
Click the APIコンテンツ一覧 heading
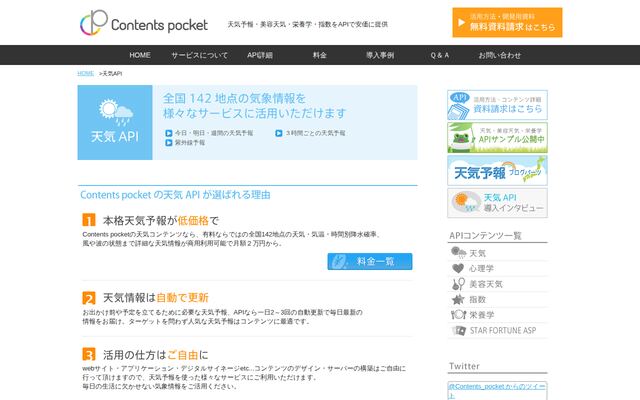(485, 235)
